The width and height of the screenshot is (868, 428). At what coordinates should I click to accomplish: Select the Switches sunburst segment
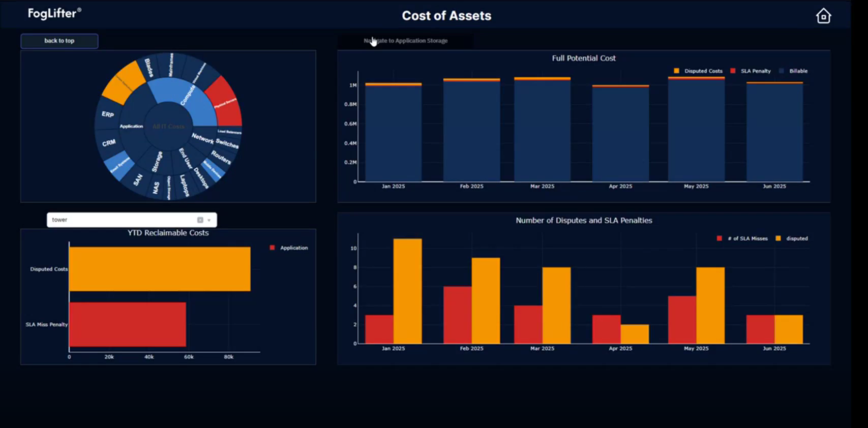point(227,144)
